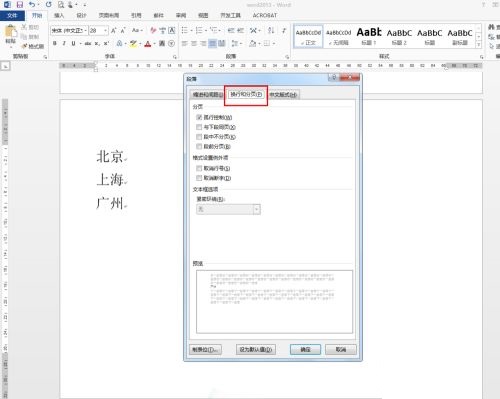Click the Redo icon in quick access toolbar

tap(49, 5)
